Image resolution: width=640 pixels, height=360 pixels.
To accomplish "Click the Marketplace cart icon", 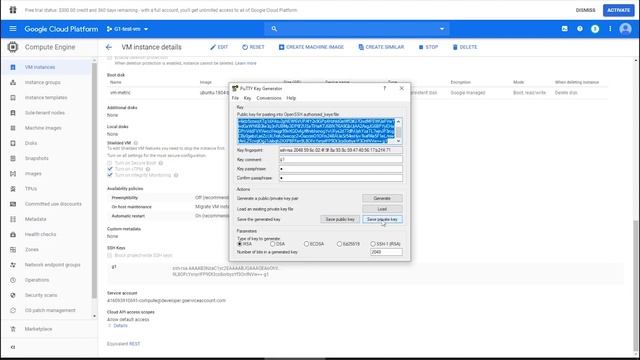I will [13, 329].
